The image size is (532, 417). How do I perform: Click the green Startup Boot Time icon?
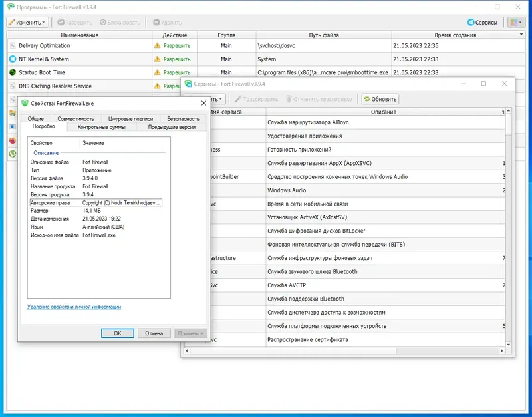[x=13, y=72]
